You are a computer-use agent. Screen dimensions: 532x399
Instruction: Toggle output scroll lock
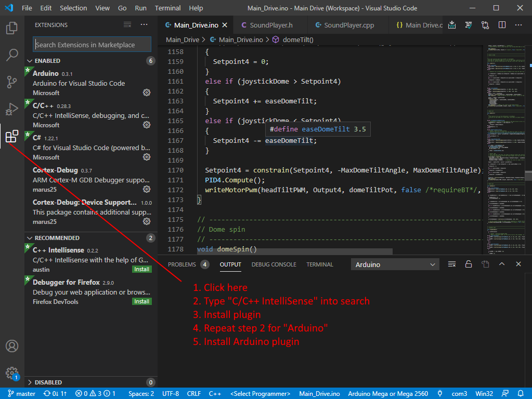point(469,264)
